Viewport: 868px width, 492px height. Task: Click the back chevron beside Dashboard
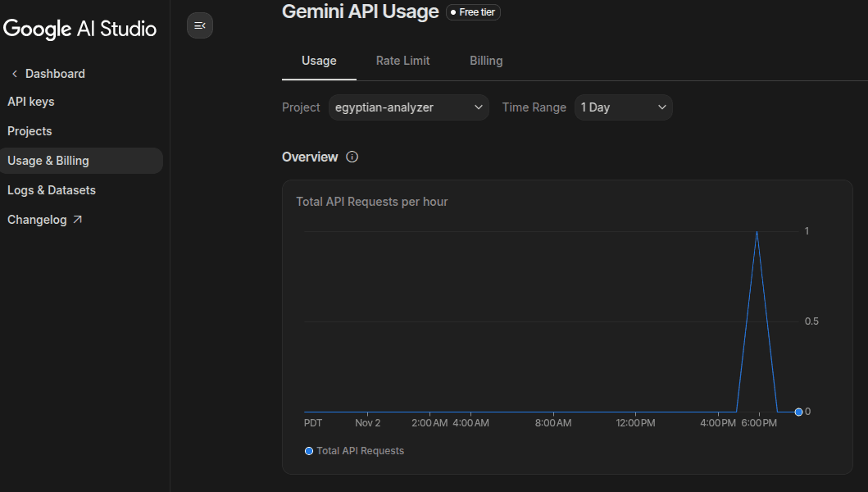(15, 74)
